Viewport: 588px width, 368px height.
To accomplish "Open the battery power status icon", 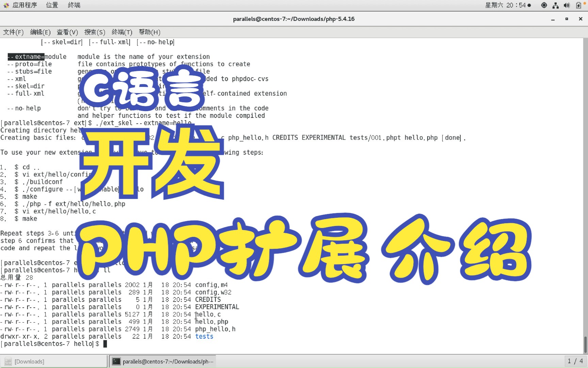I will click(579, 5).
